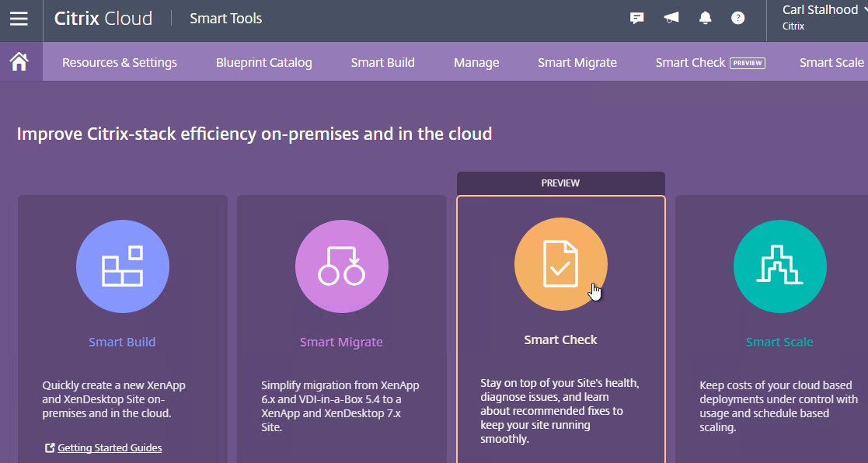
Task: Open the Smart Build title link
Action: (122, 342)
